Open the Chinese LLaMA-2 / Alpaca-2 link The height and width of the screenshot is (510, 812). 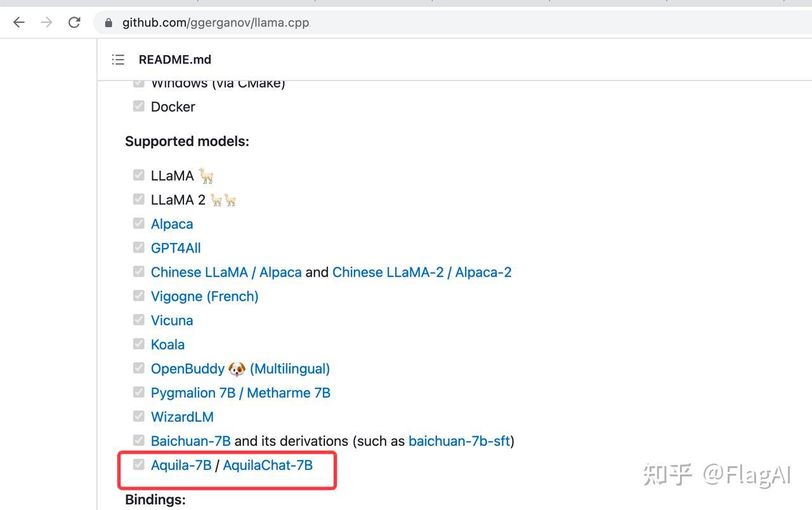tap(422, 272)
